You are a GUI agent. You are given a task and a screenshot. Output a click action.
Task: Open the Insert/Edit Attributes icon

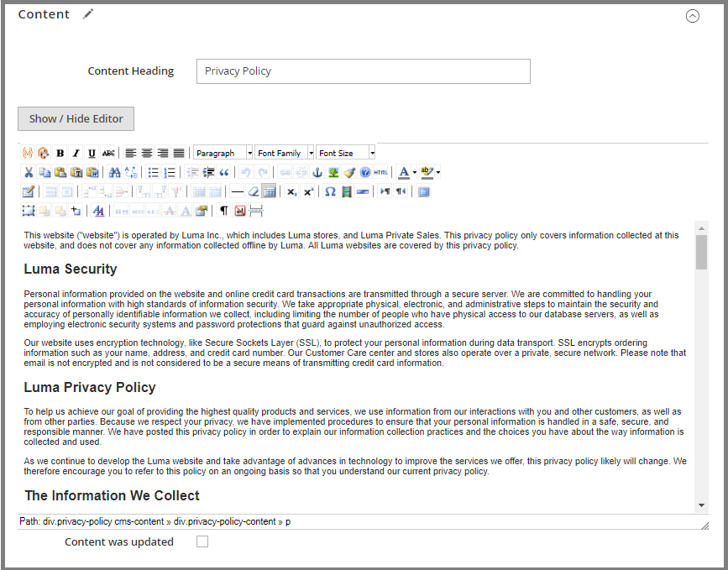(x=202, y=212)
